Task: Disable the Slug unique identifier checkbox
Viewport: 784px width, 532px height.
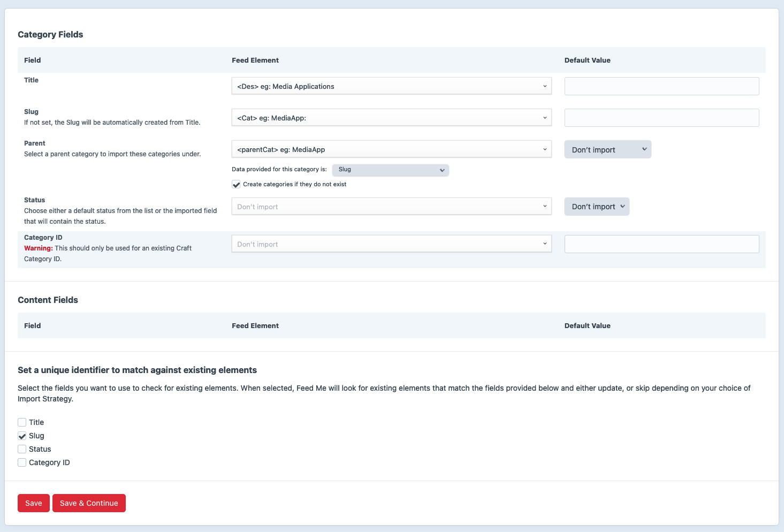Action: click(x=22, y=436)
